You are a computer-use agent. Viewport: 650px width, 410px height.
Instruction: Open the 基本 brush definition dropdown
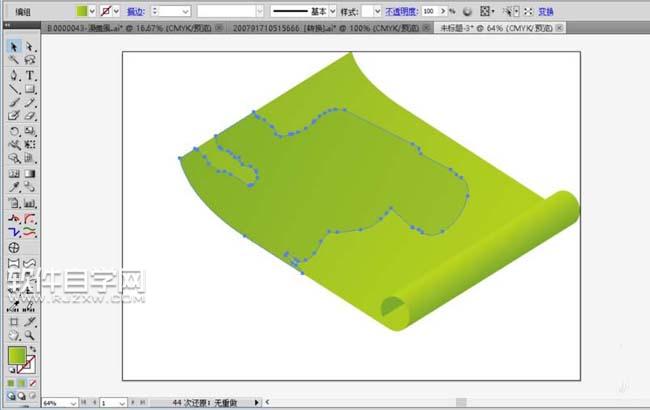tap(332, 12)
